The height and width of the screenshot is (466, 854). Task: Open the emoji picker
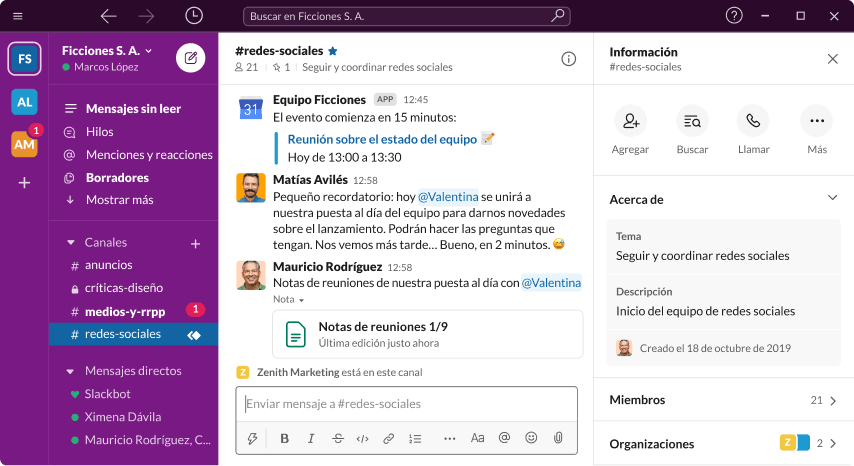click(x=531, y=438)
